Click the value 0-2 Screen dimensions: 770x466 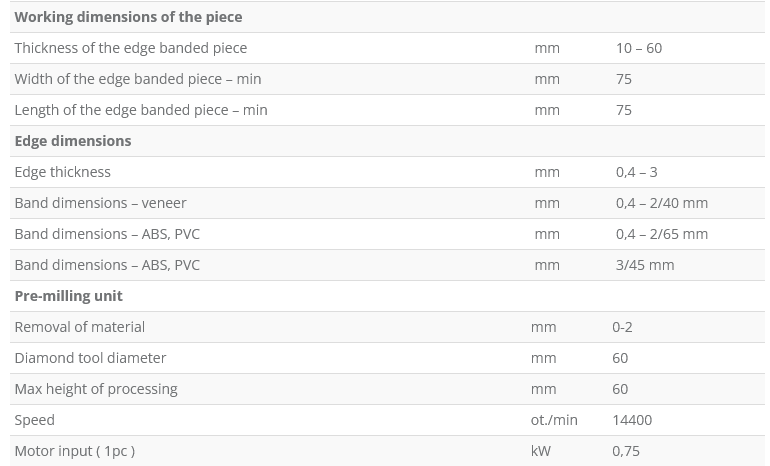[x=622, y=327]
